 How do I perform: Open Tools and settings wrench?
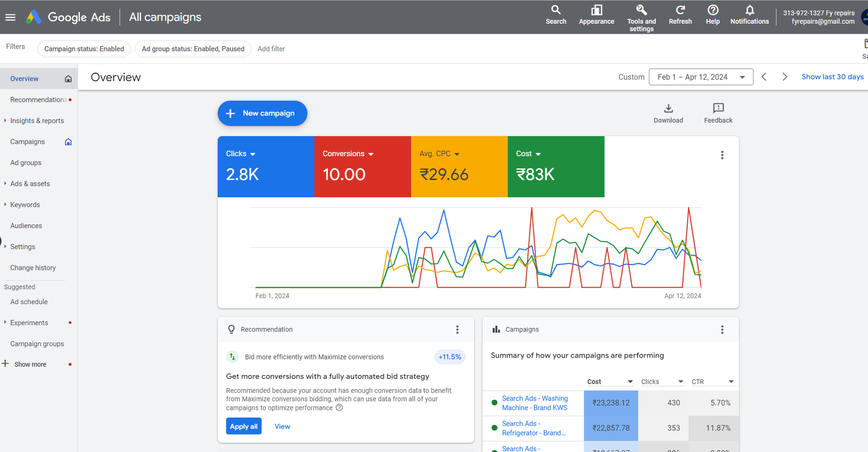(641, 10)
